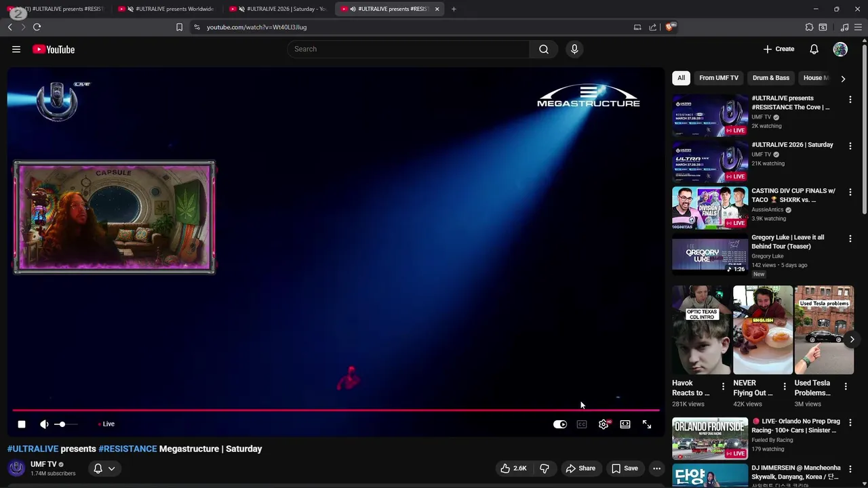Switch to the #ULTRALIVE 2026 Saturday tab
This screenshot has height=488, width=868.
click(278, 9)
